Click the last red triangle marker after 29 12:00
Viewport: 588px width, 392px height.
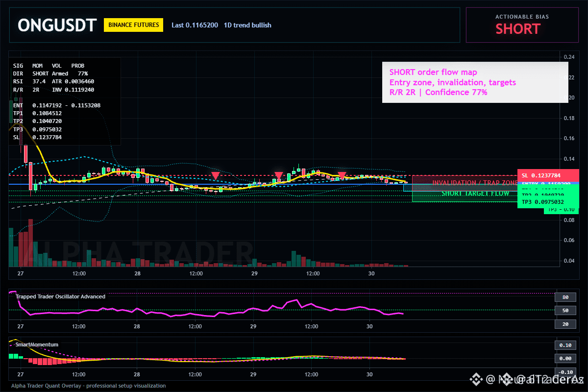click(342, 175)
